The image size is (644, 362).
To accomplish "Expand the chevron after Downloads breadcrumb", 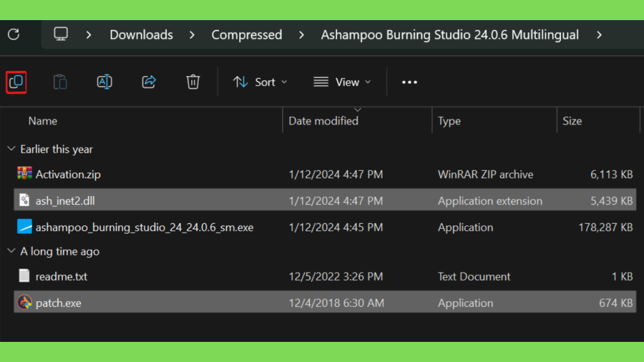I will click(x=192, y=35).
